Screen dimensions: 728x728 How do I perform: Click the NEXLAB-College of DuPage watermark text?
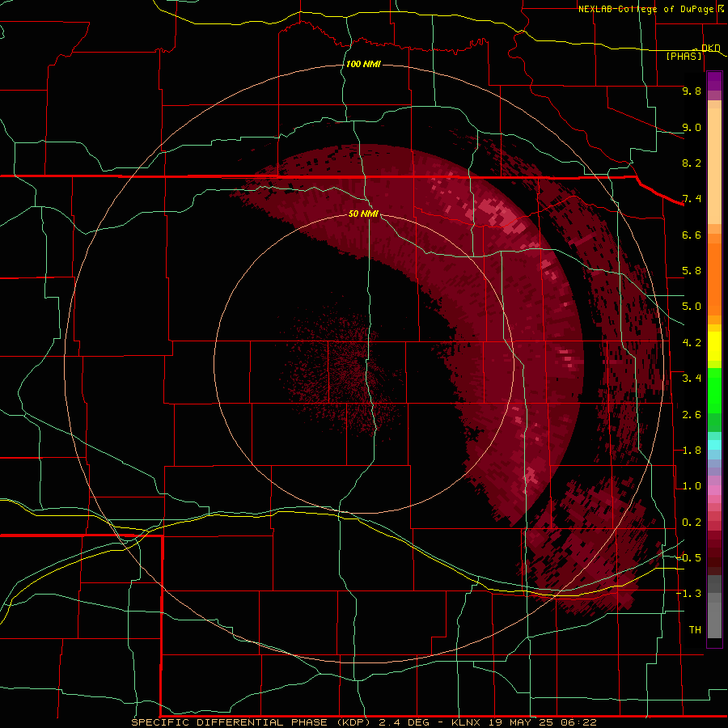645,9
